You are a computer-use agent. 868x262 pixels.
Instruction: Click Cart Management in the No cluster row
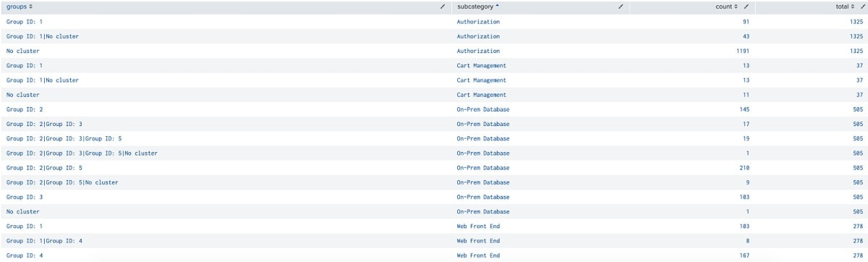coord(482,95)
